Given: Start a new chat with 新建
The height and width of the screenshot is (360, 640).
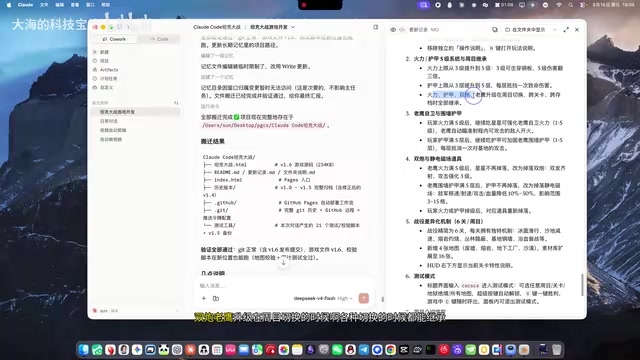Looking at the screenshot, I should coord(104,52).
